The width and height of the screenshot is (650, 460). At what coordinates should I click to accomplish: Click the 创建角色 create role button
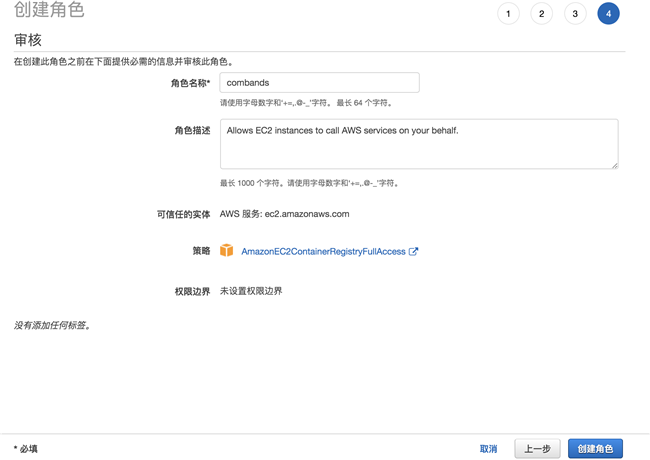[x=595, y=449]
